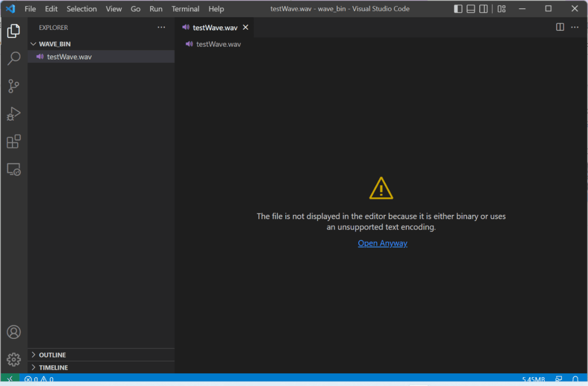Open the Edit menu
Screen dimensions: 588x386
(x=51, y=9)
